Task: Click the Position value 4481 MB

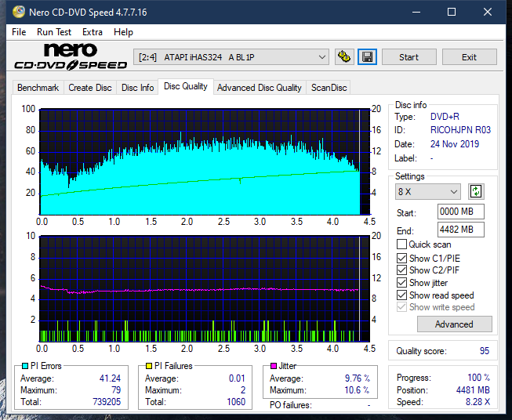Action: tap(473, 390)
